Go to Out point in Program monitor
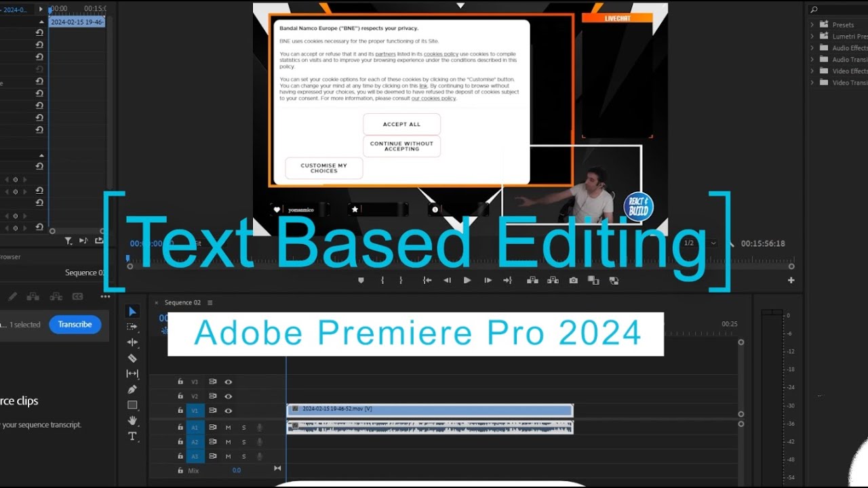 pyautogui.click(x=507, y=280)
